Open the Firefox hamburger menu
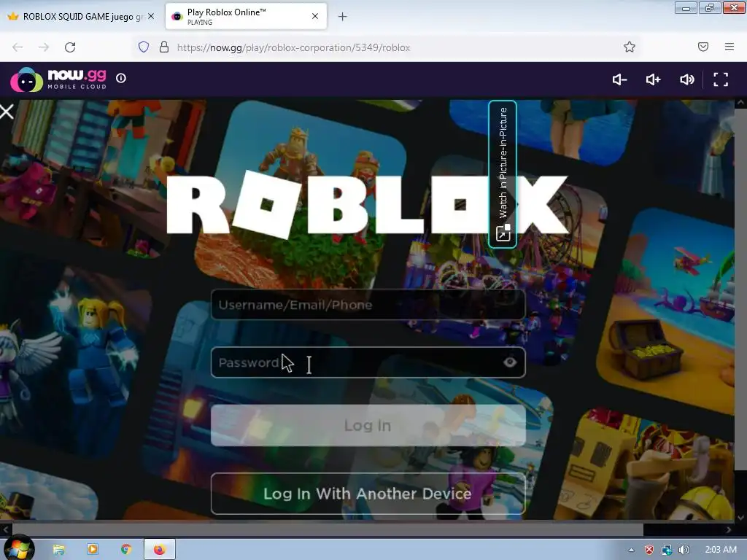Image resolution: width=747 pixels, height=560 pixels. coord(729,47)
